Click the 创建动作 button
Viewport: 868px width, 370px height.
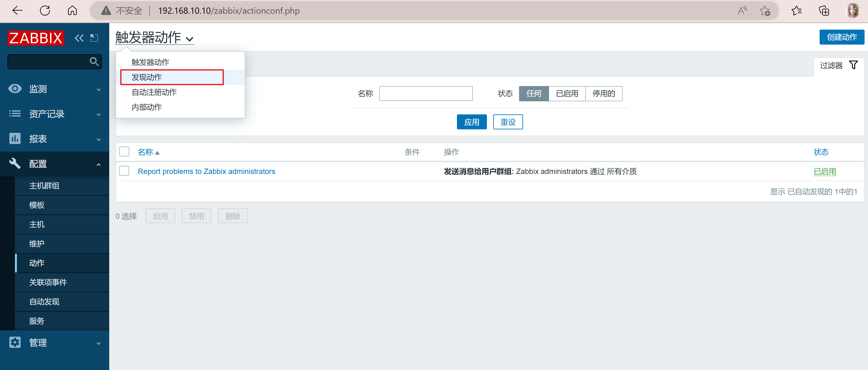coord(842,37)
